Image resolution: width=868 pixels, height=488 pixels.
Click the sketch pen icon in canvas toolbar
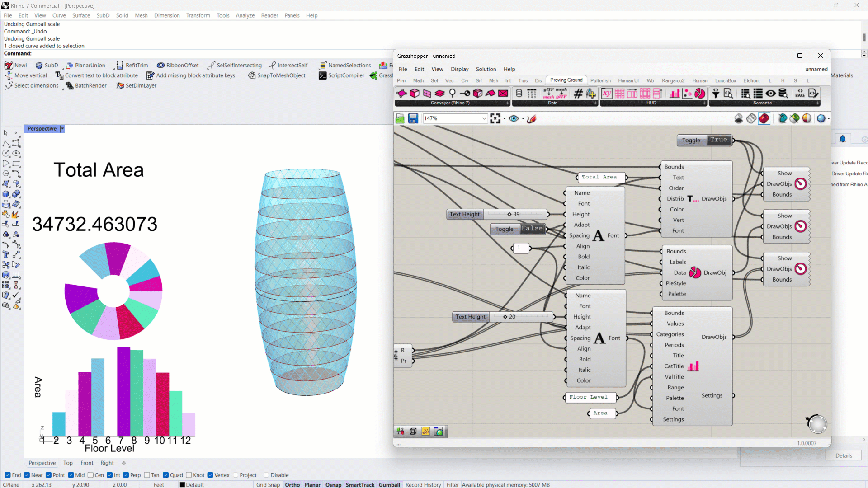(x=532, y=118)
